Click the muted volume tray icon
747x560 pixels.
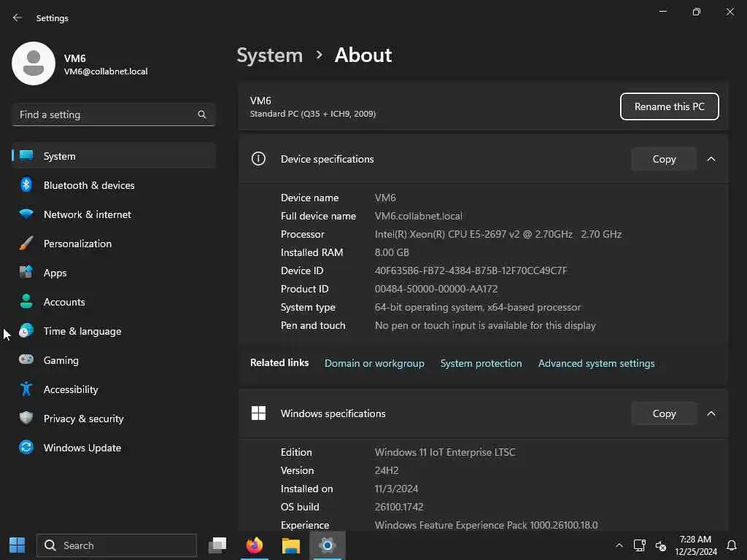[661, 545]
